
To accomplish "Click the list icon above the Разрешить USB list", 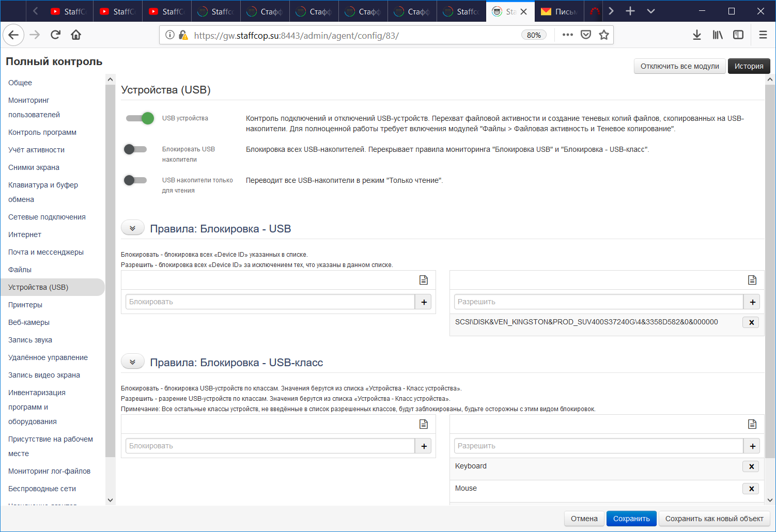I will coord(752,279).
